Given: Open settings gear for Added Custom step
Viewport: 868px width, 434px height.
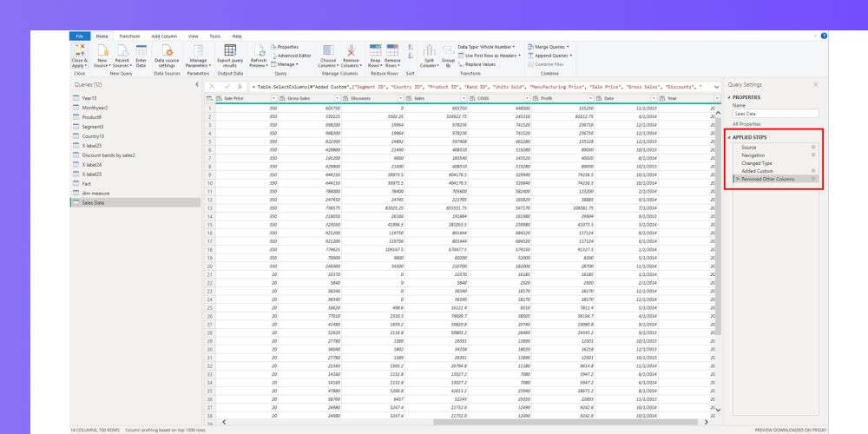Looking at the screenshot, I should point(813,171).
